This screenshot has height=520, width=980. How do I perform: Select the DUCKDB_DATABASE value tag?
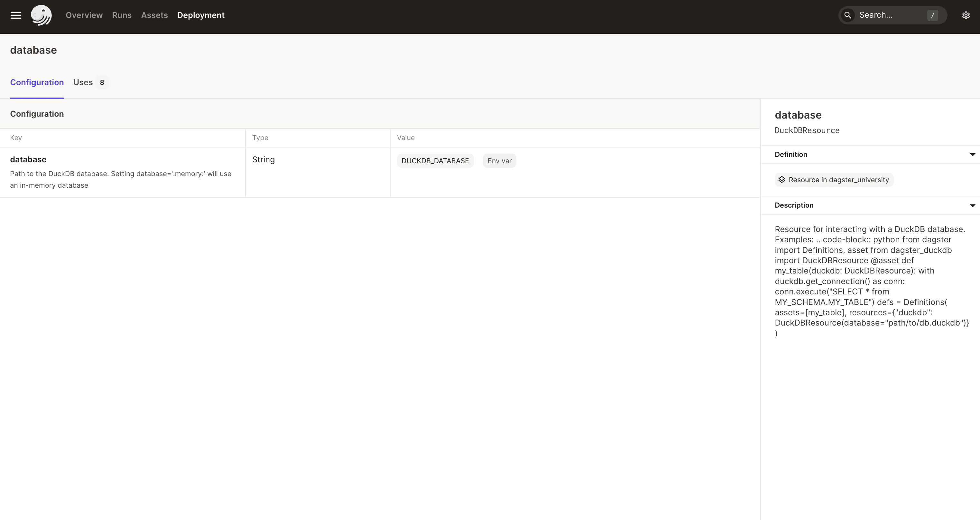[435, 160]
